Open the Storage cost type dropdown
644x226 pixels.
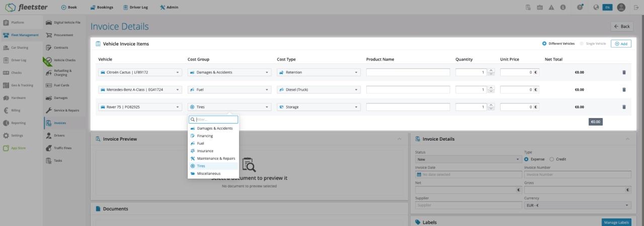click(x=319, y=107)
